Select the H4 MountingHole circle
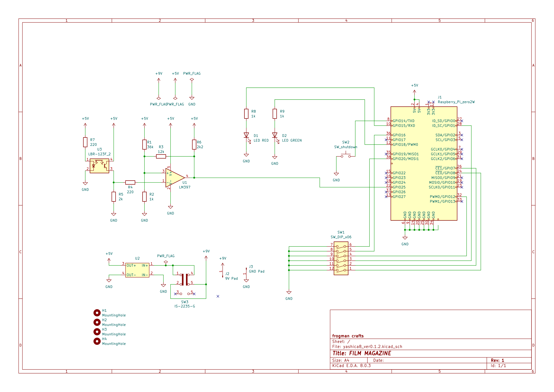Viewport: 554px width, 392px height. click(97, 341)
